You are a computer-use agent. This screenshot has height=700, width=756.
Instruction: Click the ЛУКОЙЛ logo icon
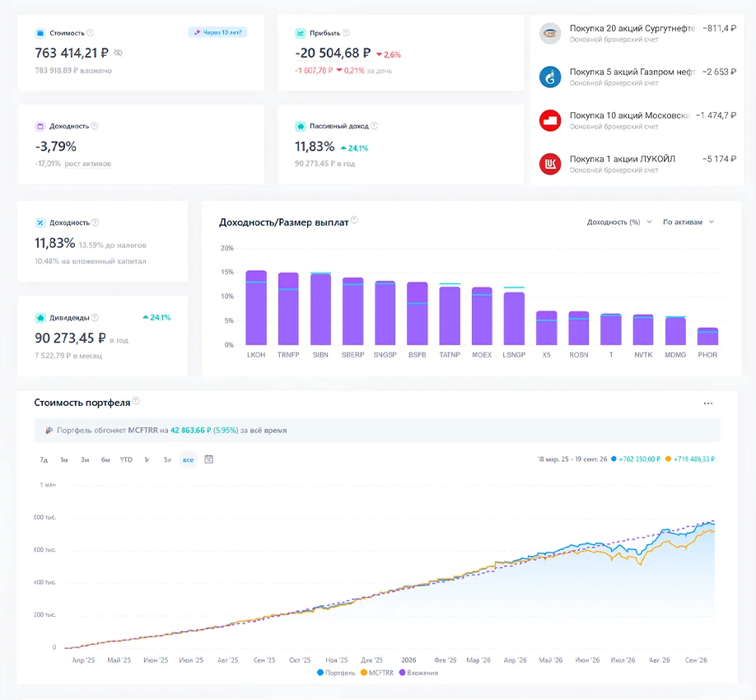550,164
